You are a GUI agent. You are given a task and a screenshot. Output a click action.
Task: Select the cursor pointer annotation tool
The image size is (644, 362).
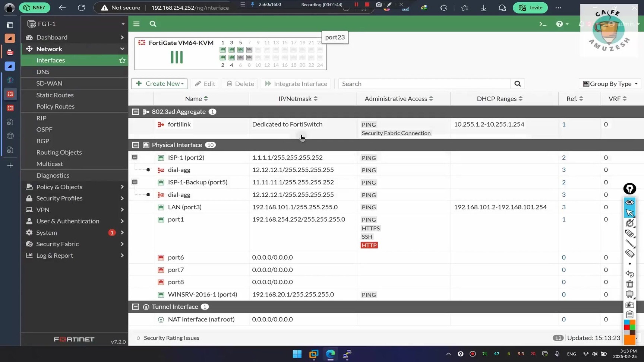pos(629,213)
